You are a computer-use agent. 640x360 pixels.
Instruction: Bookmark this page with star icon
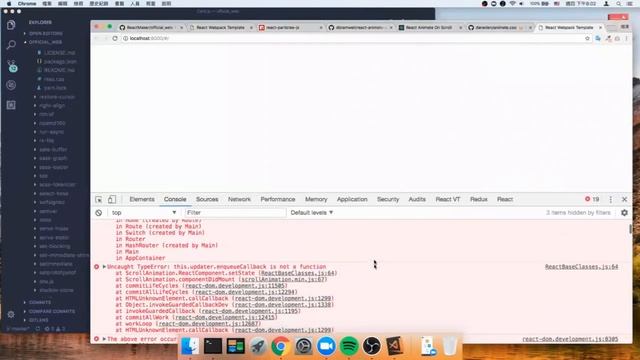click(587, 38)
